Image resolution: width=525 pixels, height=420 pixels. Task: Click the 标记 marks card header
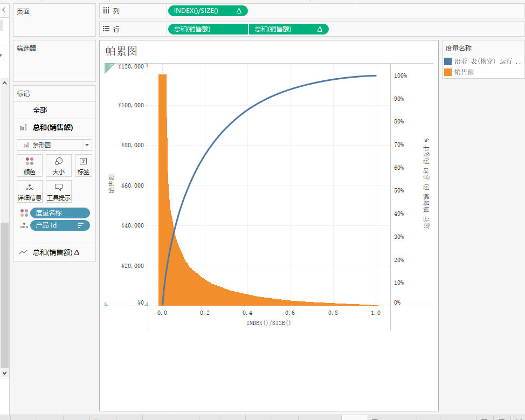(23, 94)
